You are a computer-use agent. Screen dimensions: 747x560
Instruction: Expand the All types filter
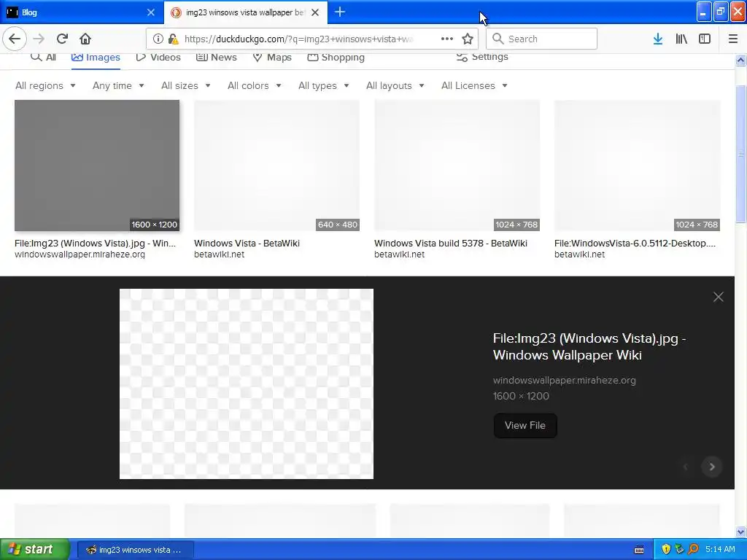coord(323,86)
